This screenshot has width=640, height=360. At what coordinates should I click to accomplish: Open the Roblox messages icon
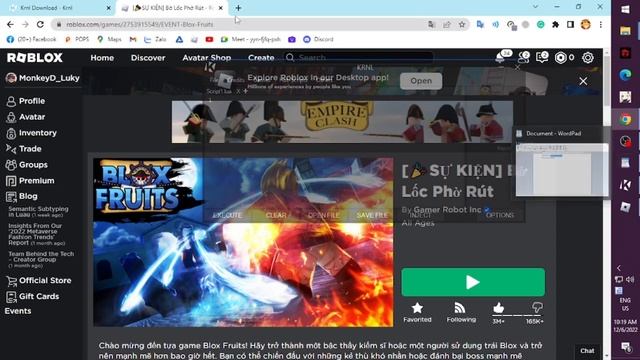[542, 58]
